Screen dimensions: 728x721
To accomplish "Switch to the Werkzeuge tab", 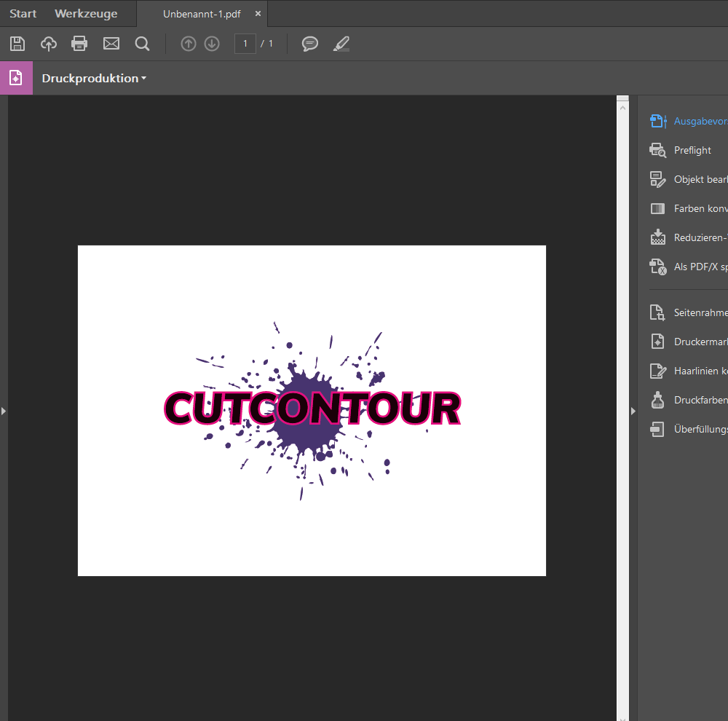I will [85, 13].
